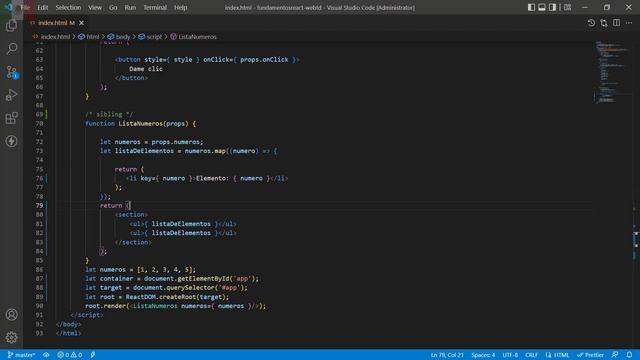Open the Run and Debug view
Viewport: 640px width, 360px height.
coord(11,95)
